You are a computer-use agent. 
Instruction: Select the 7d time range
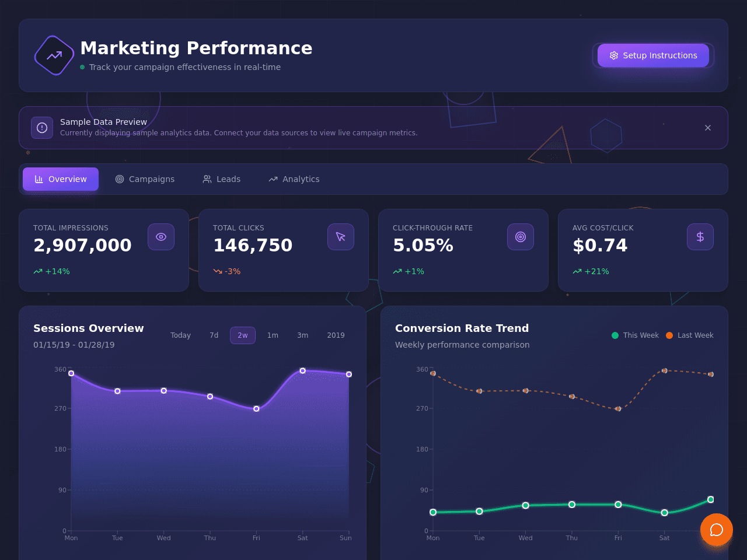[x=214, y=335]
